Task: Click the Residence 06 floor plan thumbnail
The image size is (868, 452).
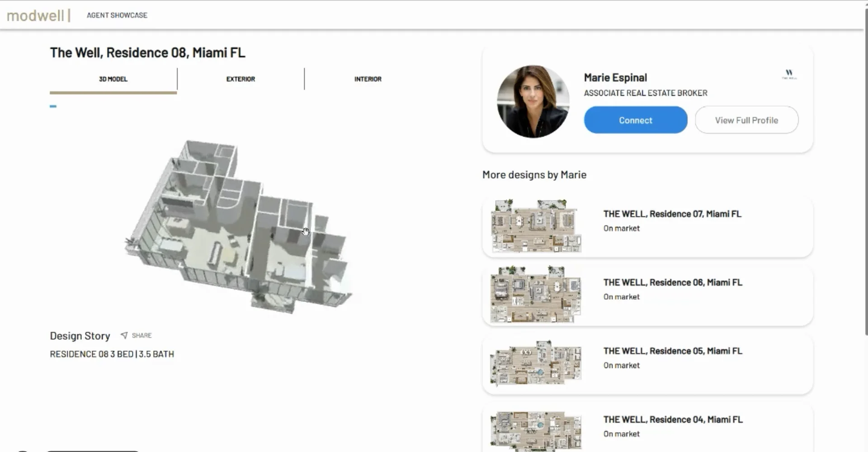Action: click(x=535, y=295)
